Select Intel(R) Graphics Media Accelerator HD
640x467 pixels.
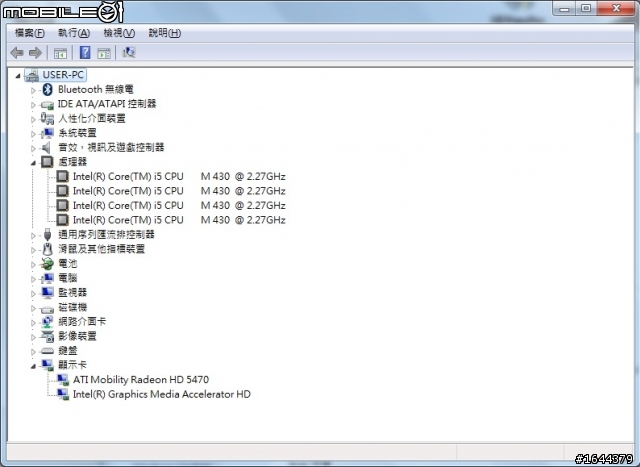(x=162, y=394)
